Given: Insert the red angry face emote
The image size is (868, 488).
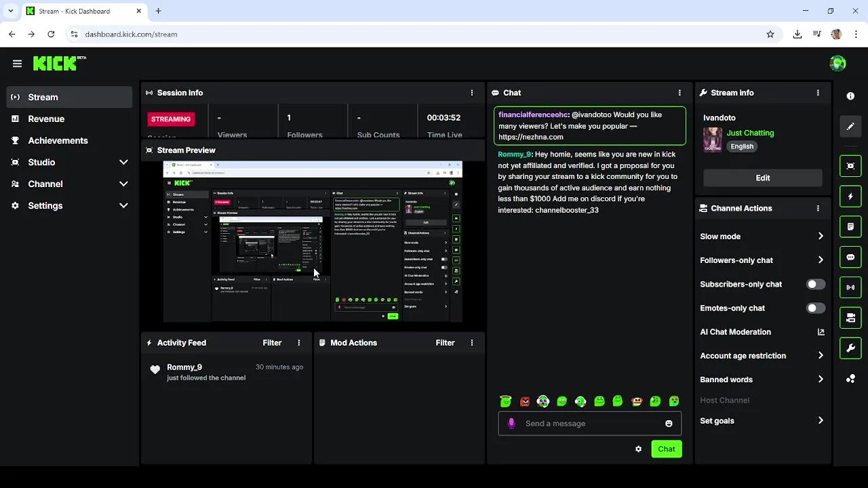Looking at the screenshot, I should 524,401.
